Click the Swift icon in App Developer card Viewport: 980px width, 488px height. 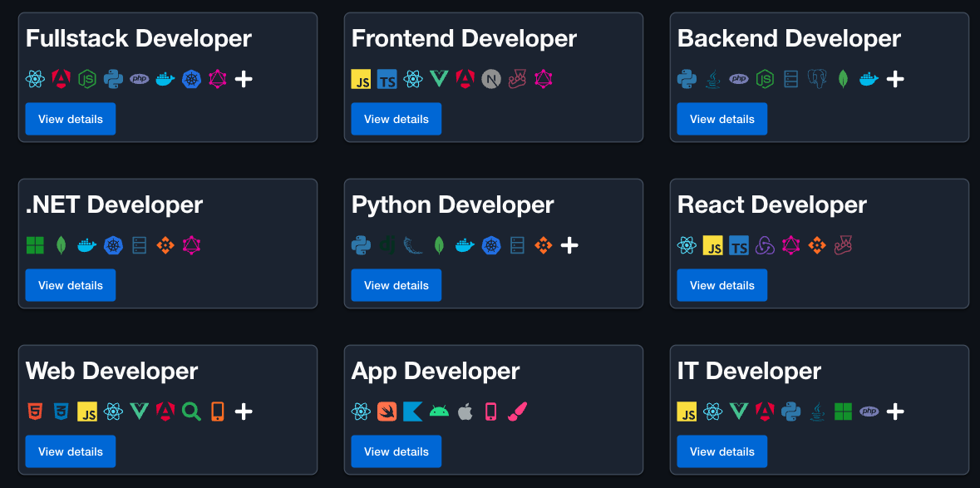pos(387,412)
